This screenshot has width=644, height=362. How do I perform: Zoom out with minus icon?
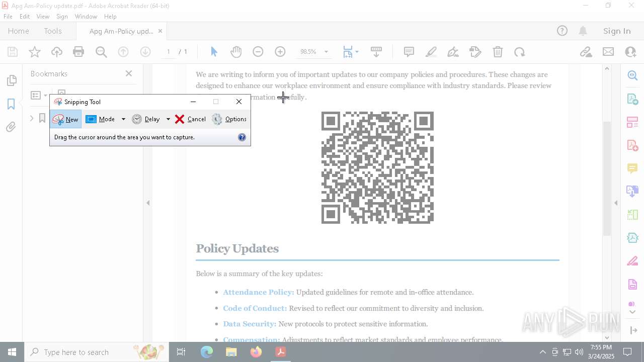[258, 52]
